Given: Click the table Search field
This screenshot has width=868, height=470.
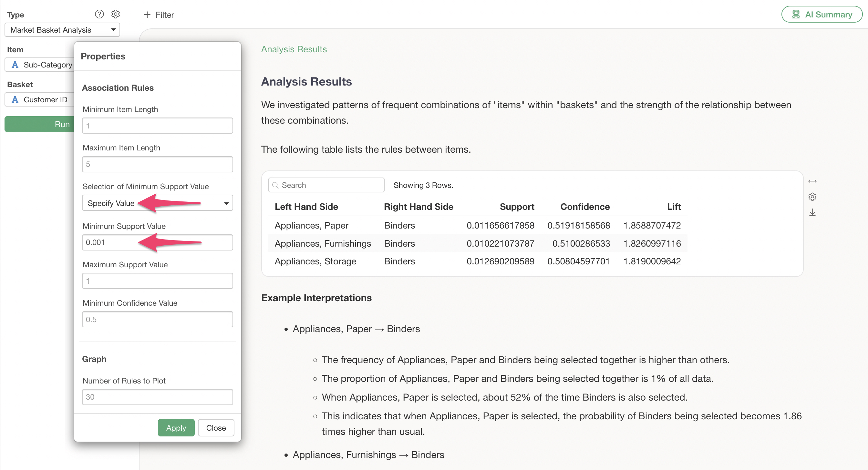Looking at the screenshot, I should click(330, 185).
